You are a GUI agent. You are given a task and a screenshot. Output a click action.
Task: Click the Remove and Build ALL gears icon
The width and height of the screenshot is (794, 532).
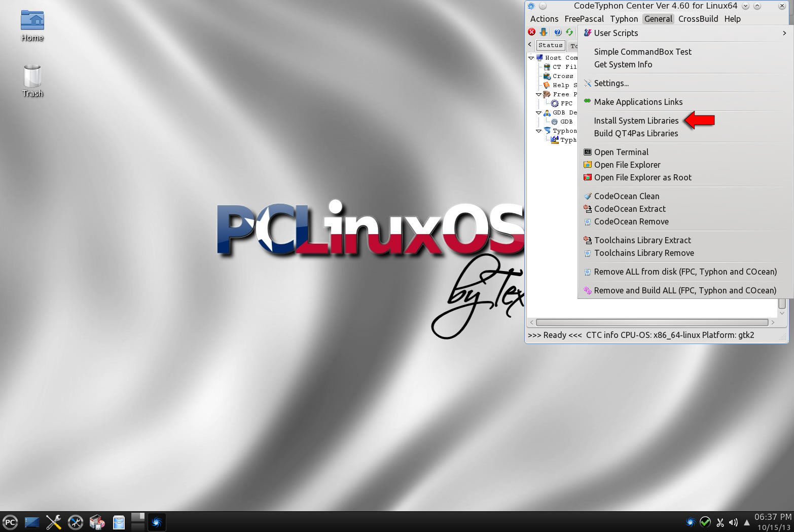(588, 290)
